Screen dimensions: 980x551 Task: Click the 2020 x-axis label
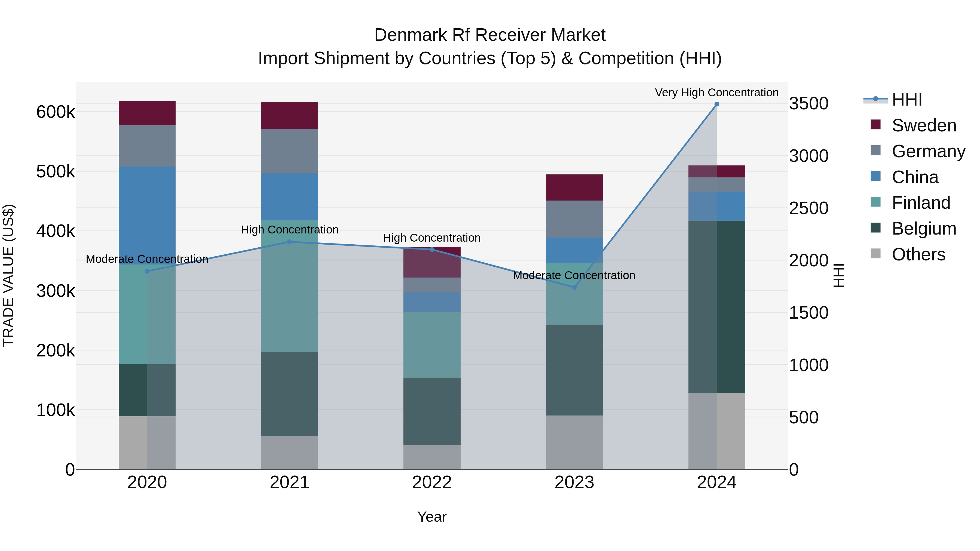pyautogui.click(x=147, y=482)
